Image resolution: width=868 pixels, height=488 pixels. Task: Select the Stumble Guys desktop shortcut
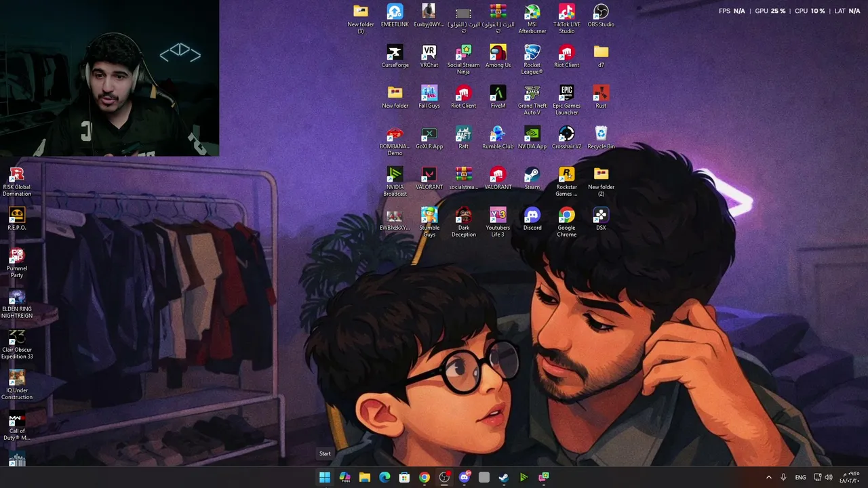point(429,222)
